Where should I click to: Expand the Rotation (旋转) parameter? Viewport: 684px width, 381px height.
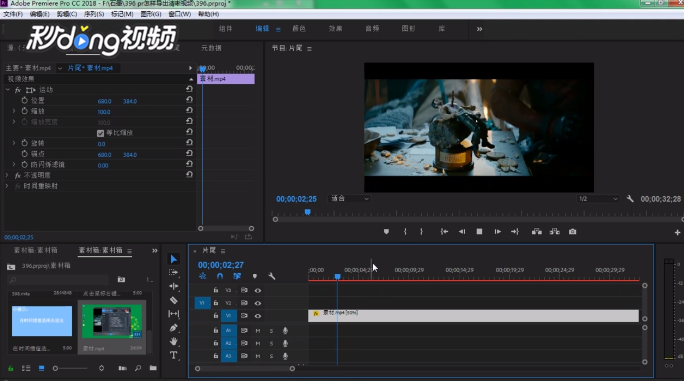click(14, 143)
